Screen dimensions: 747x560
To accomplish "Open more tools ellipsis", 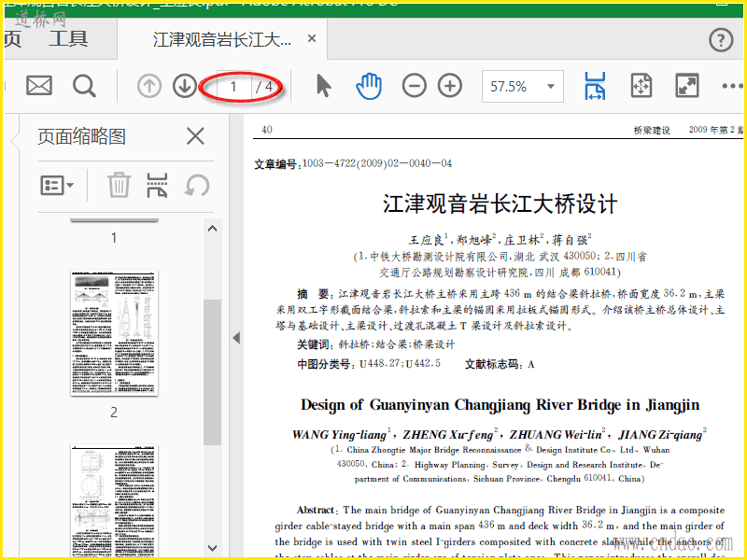I will pos(732,86).
